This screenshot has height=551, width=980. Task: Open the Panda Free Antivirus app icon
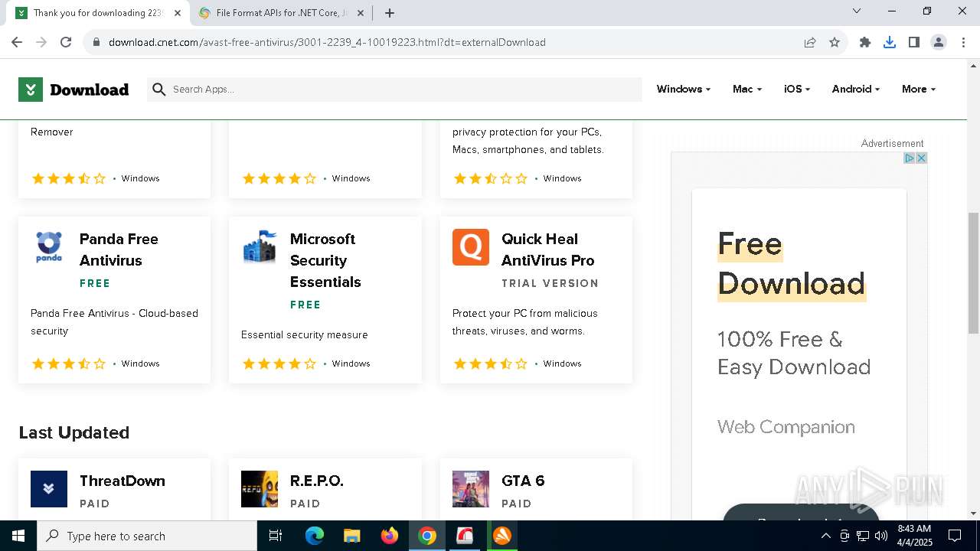coord(49,247)
